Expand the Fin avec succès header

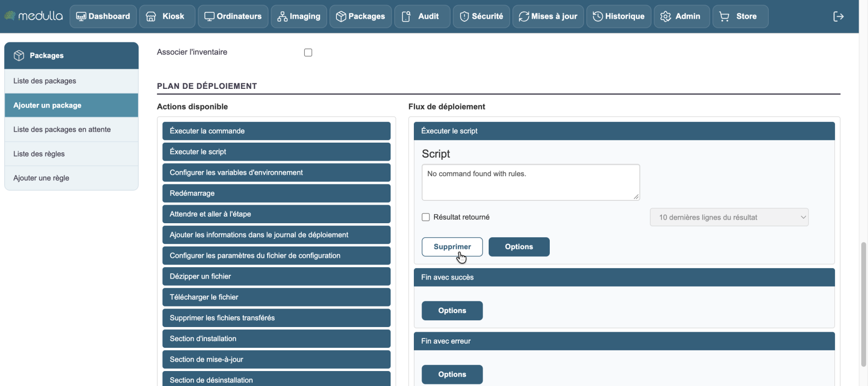point(624,277)
